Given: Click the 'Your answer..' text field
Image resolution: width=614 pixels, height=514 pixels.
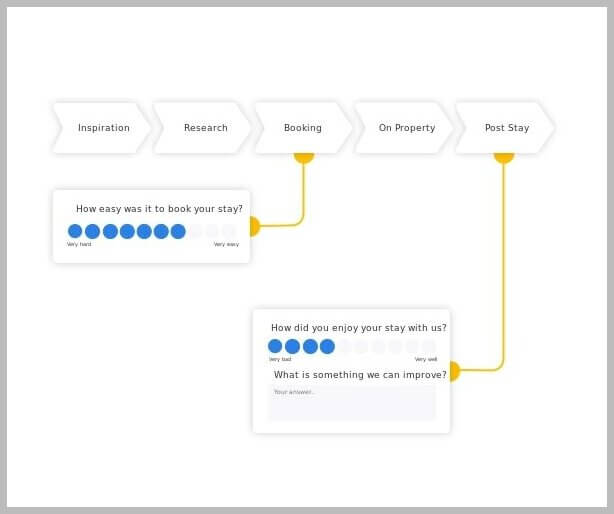Looking at the screenshot, I should click(x=352, y=402).
